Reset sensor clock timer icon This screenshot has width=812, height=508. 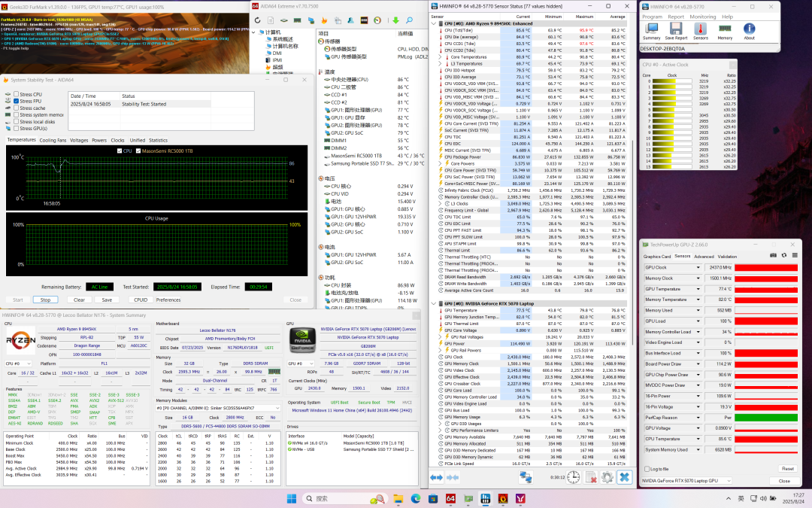pyautogui.click(x=574, y=477)
